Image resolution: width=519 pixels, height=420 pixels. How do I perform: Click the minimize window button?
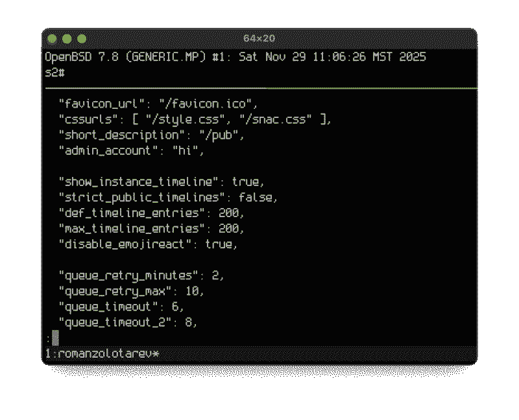67,39
